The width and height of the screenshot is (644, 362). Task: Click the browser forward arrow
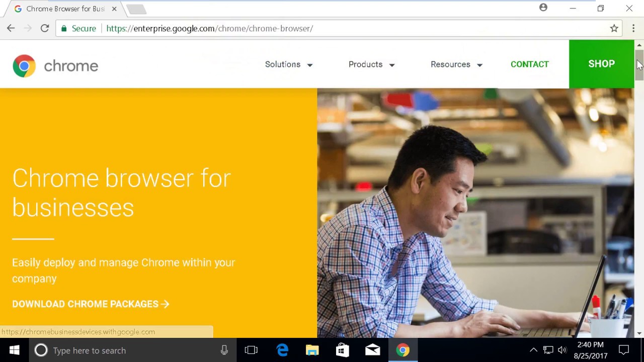(x=28, y=29)
